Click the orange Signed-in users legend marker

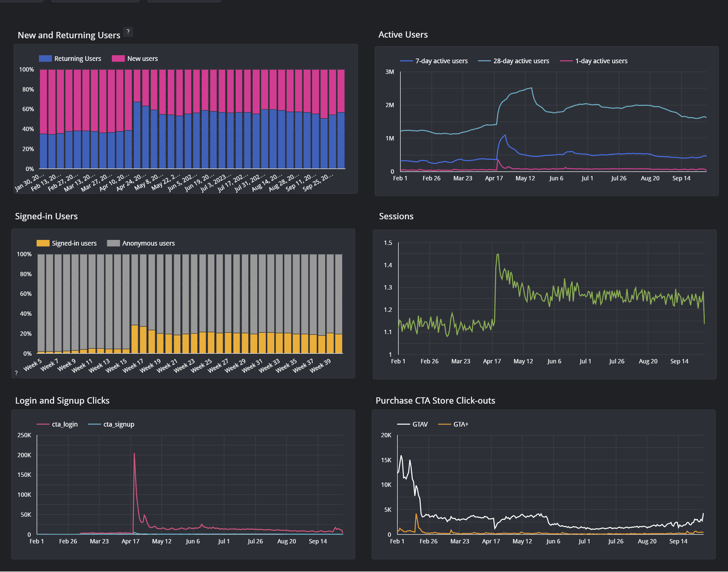click(x=43, y=243)
